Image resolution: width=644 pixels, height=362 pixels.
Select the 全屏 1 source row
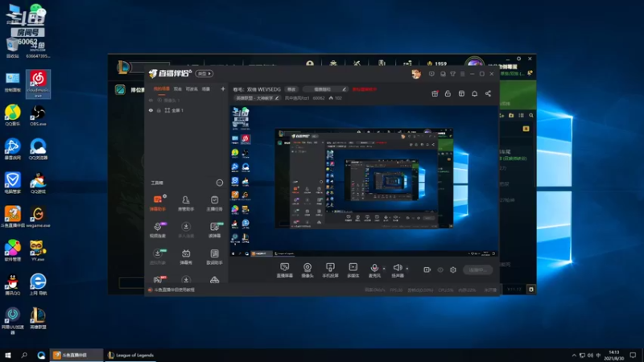187,110
